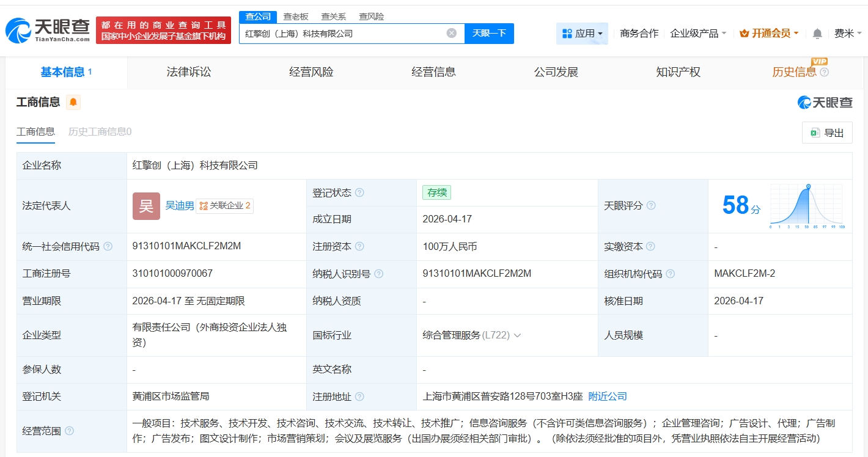
Task: Switch to the 法律诉讼 tab
Action: click(188, 71)
